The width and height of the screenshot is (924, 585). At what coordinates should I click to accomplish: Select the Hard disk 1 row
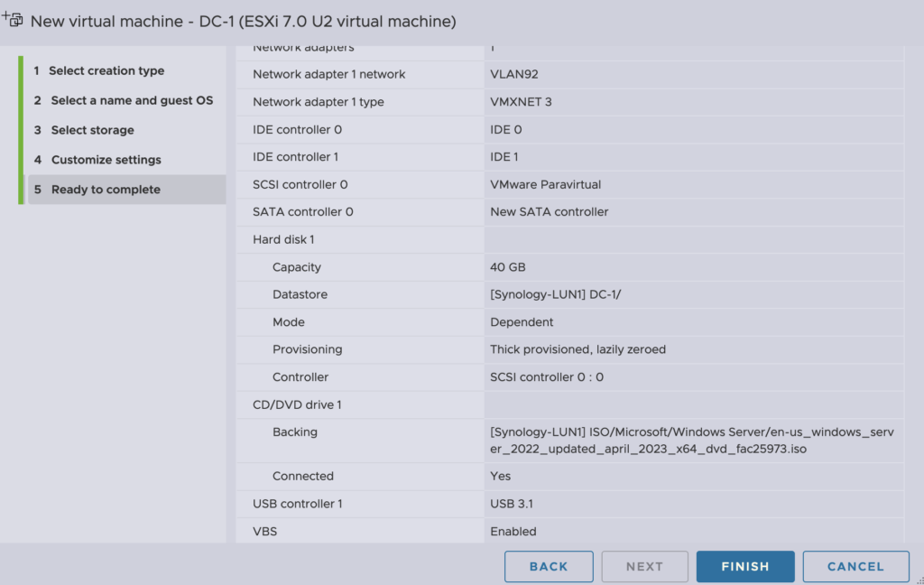click(283, 239)
